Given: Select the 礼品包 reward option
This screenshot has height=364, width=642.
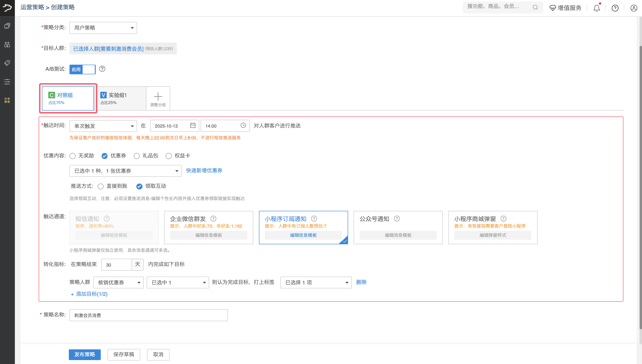Looking at the screenshot, I should click(137, 156).
